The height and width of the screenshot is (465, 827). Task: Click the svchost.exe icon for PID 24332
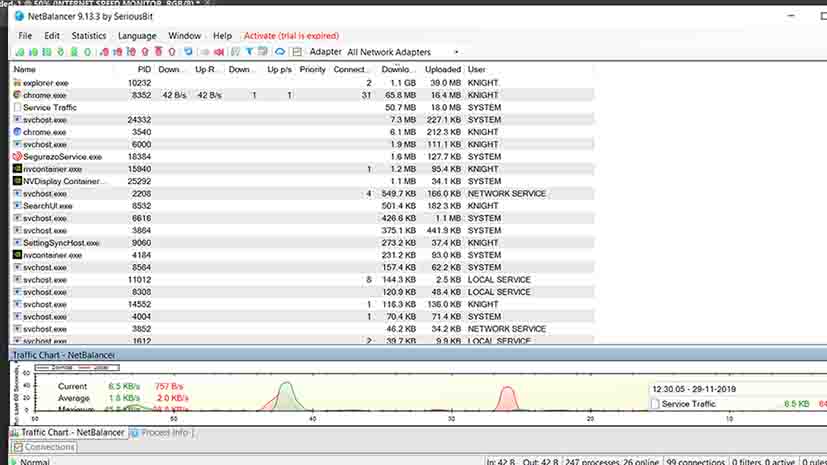click(x=17, y=120)
